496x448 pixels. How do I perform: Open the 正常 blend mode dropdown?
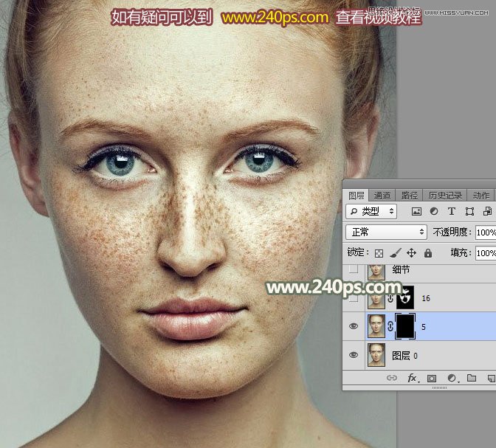pyautogui.click(x=387, y=232)
